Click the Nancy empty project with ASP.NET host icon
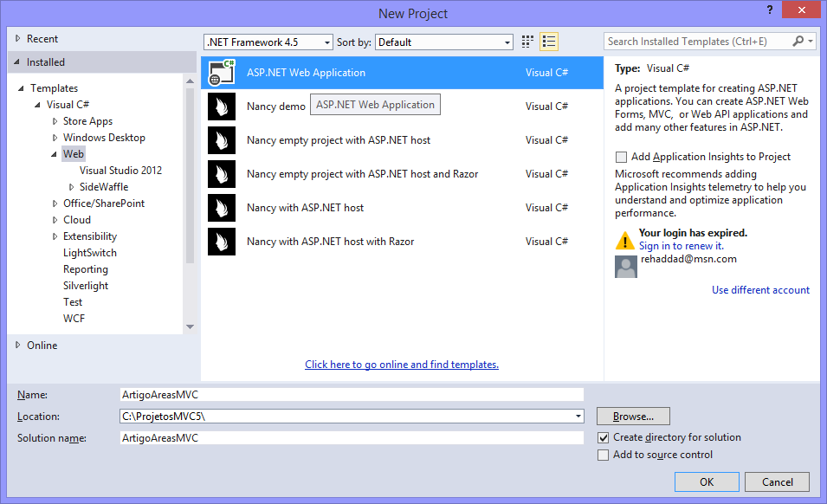The height and width of the screenshot is (504, 827). tap(222, 140)
